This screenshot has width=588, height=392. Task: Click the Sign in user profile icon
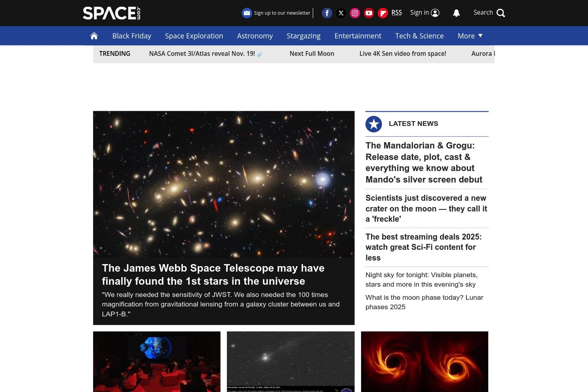pos(435,13)
